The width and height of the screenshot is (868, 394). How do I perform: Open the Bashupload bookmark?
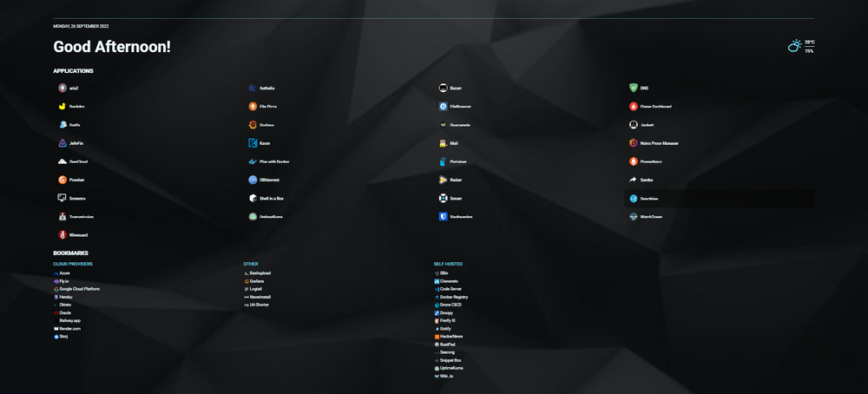click(x=260, y=273)
